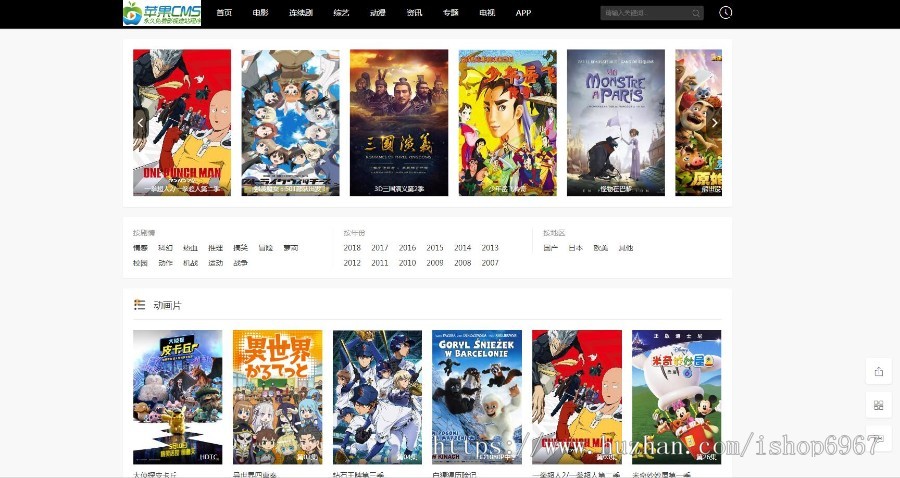Open 资讯 in the top navigation
Viewport: 900px width, 478px height.
[414, 13]
